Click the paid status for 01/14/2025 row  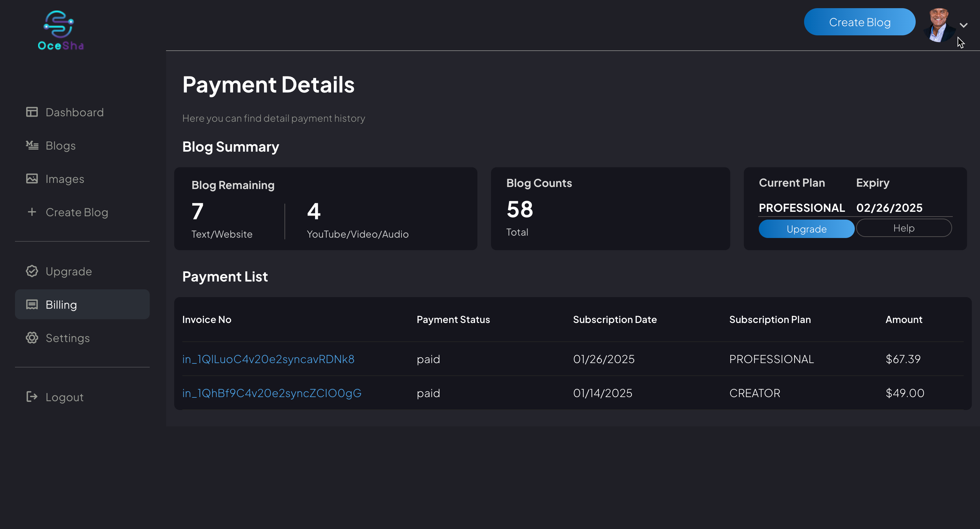tap(428, 393)
